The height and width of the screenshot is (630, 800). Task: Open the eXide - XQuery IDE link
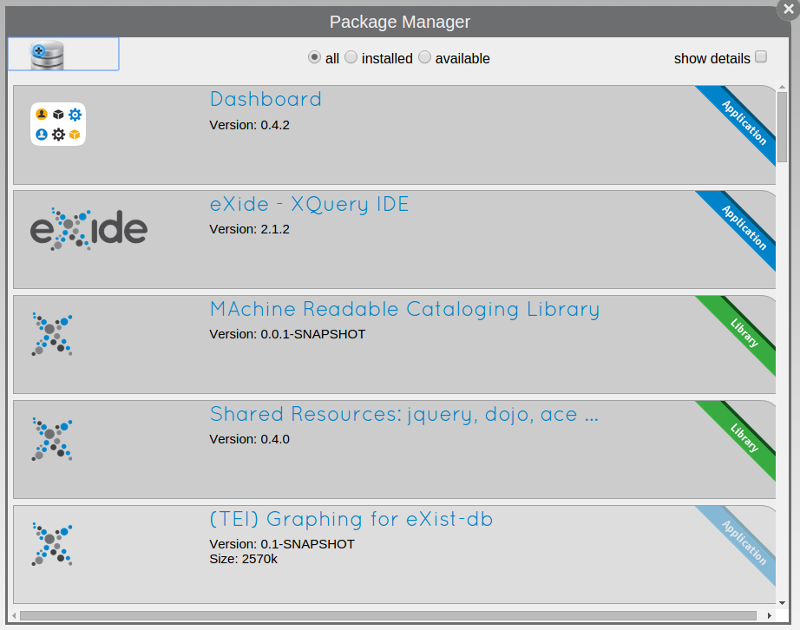[x=310, y=204]
